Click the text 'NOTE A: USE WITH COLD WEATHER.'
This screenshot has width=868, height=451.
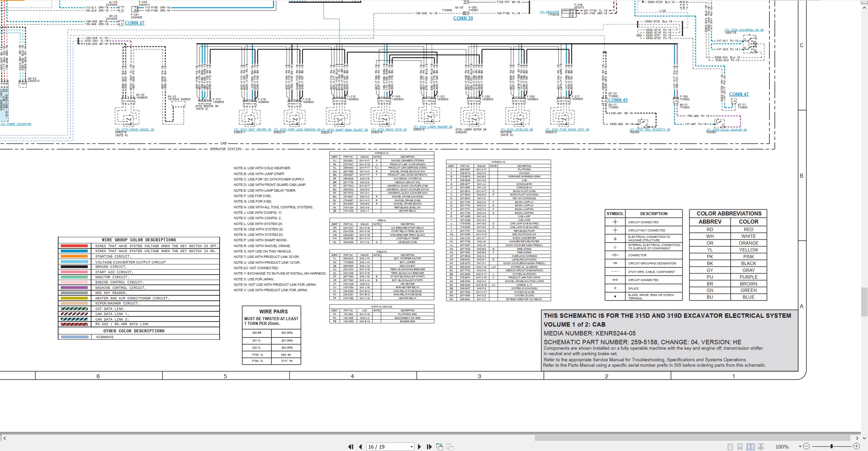point(262,168)
